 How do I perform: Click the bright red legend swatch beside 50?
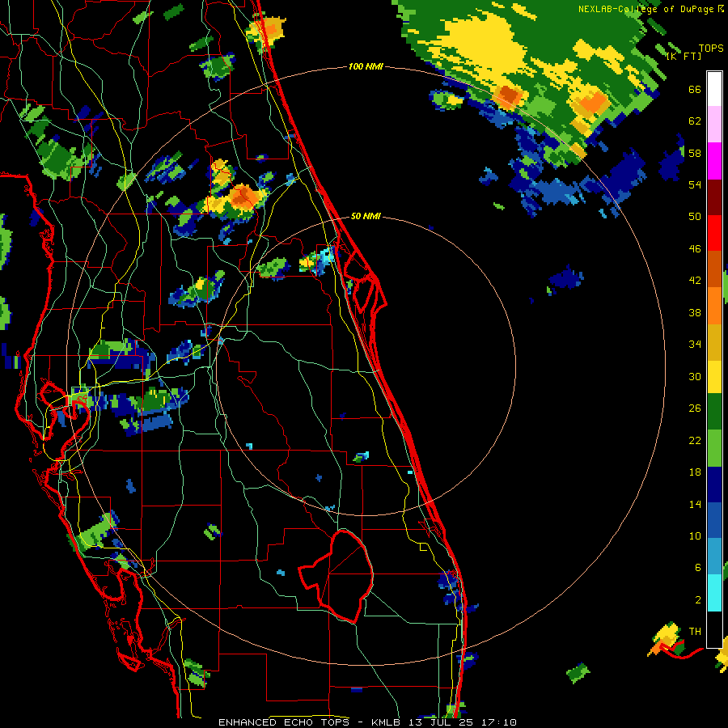tap(714, 233)
